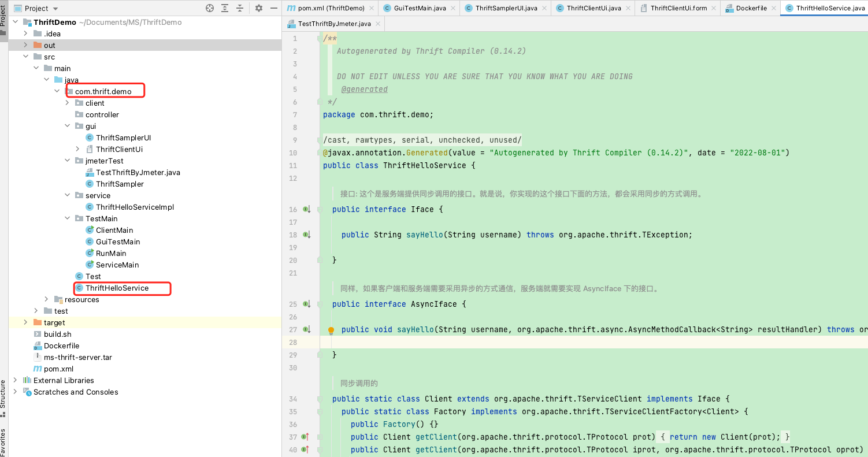Select the controller package
868x457 pixels.
pos(102,114)
